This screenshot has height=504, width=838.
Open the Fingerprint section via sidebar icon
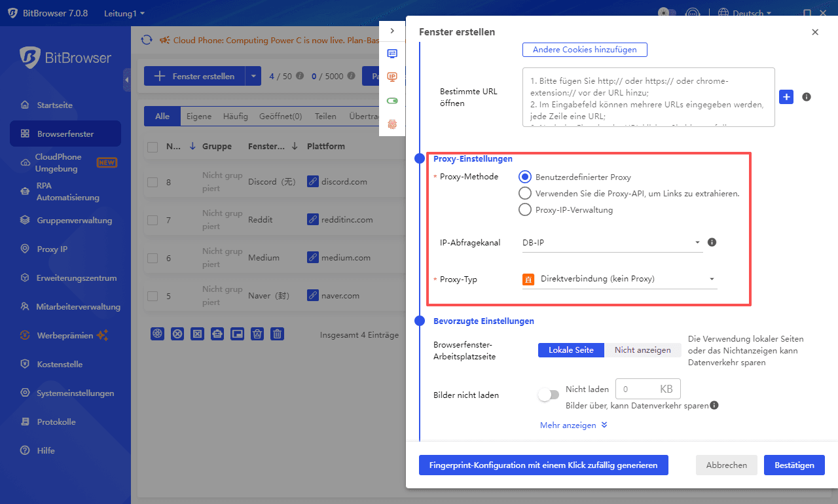coord(392,123)
